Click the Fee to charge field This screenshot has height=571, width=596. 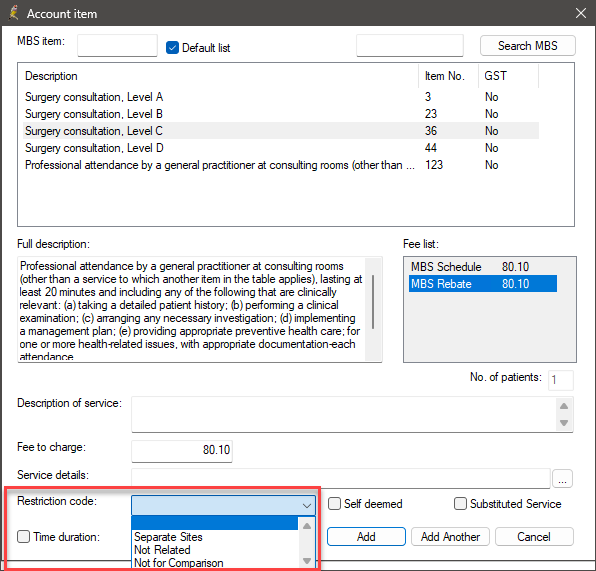182,450
